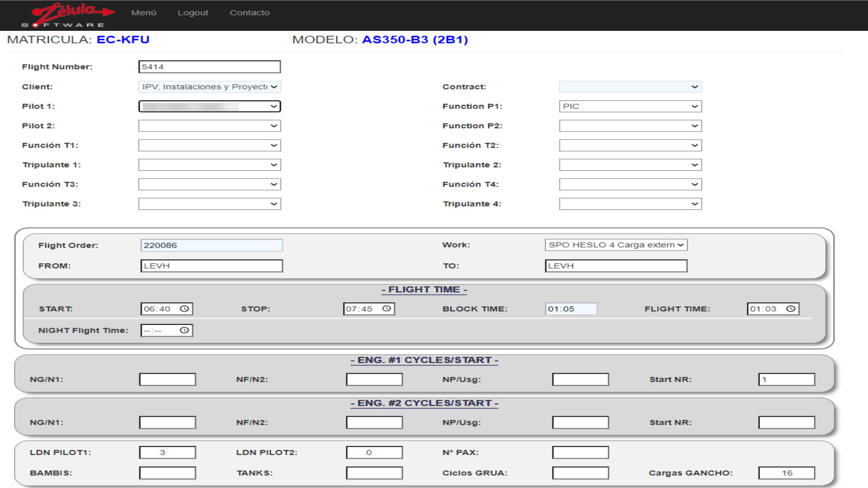The image size is (868, 488).
Task: Click the Flight Number input field
Action: [209, 67]
